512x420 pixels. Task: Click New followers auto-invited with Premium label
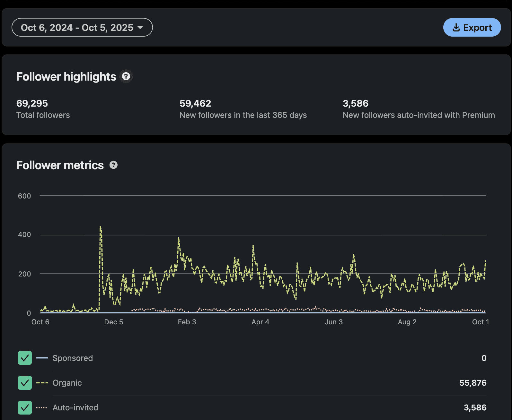[x=419, y=115]
